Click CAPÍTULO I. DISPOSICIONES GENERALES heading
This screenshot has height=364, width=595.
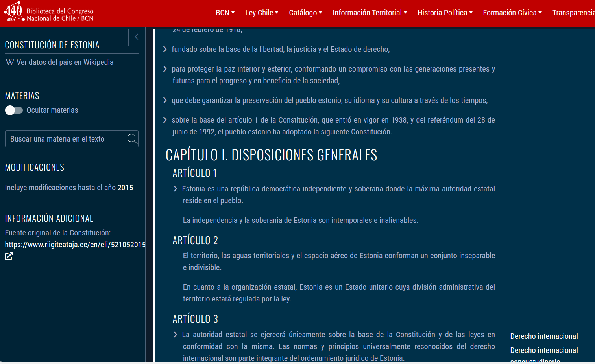click(x=271, y=155)
